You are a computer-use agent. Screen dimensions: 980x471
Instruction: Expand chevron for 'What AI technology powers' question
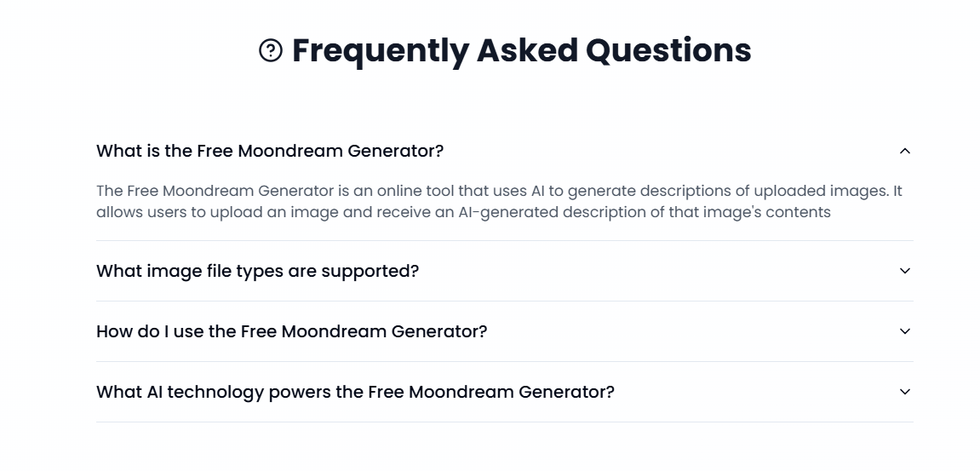pyautogui.click(x=904, y=392)
